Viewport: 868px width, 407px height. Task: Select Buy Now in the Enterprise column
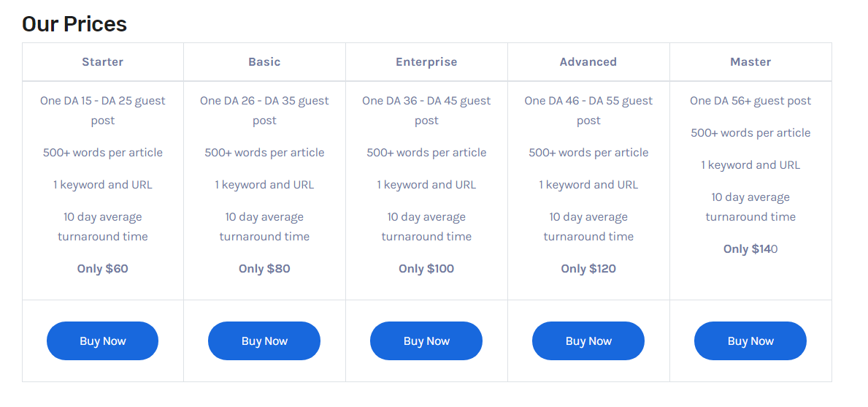[426, 341]
